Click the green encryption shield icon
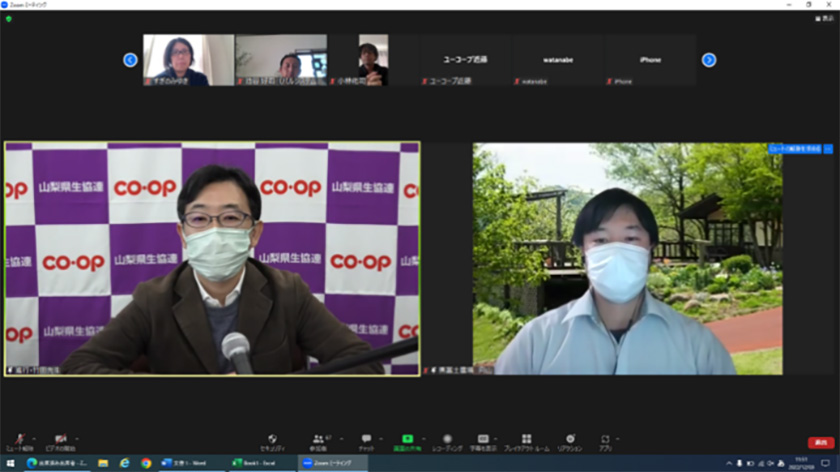The image size is (840, 472). point(9,19)
